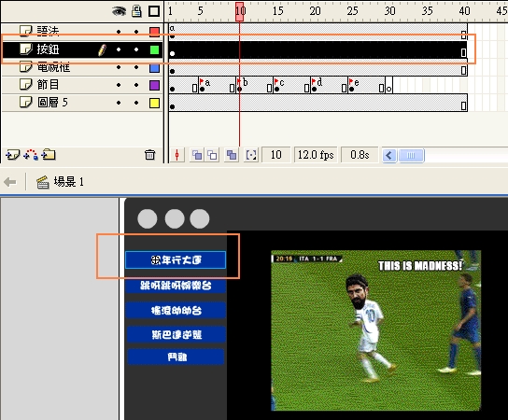Select the 節目 layer name
Image resolution: width=508 pixels, height=420 pixels.
(x=48, y=85)
